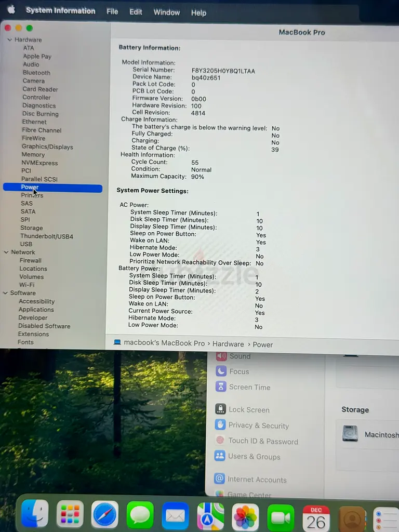Select ATA in the sidebar
The height and width of the screenshot is (532, 399).
click(x=29, y=48)
